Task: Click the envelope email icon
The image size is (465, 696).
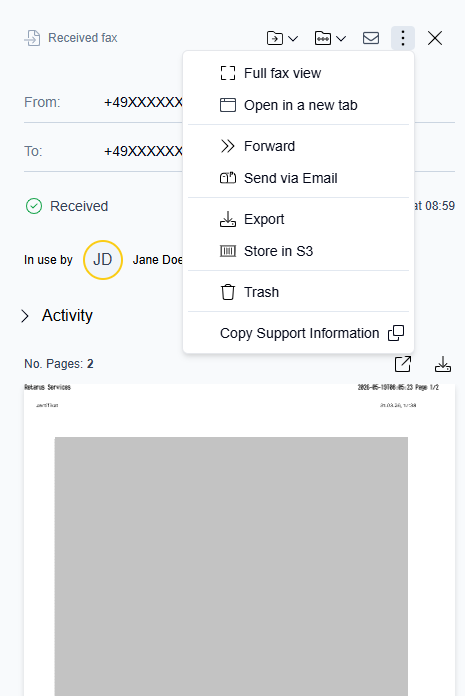Action: (x=371, y=38)
